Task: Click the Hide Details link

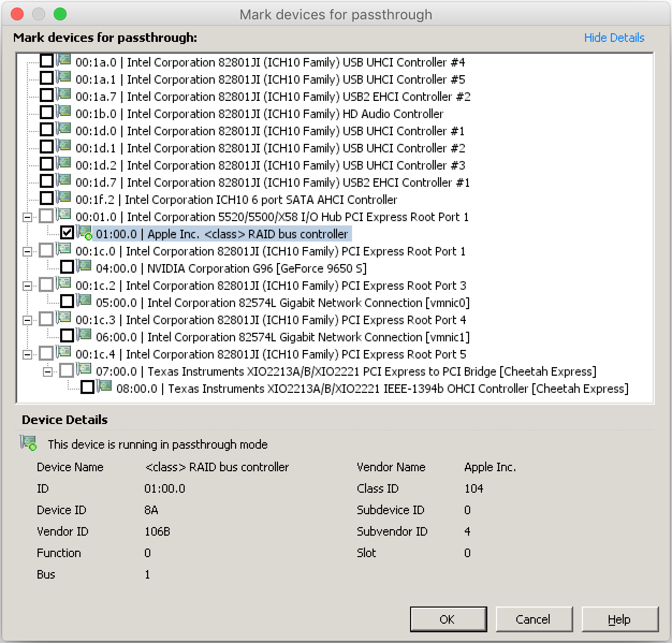Action: (x=614, y=38)
